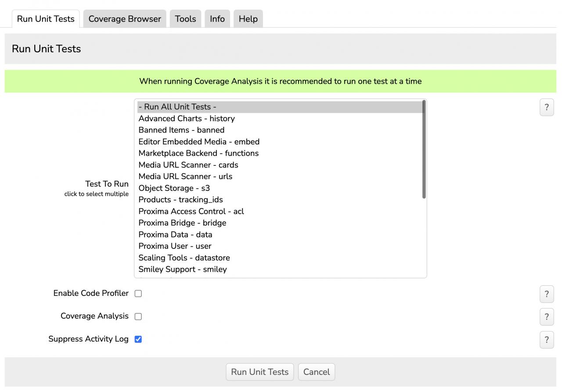This screenshot has width=562, height=392.
Task: Uncheck Suppress Activity Log
Action: tap(138, 339)
